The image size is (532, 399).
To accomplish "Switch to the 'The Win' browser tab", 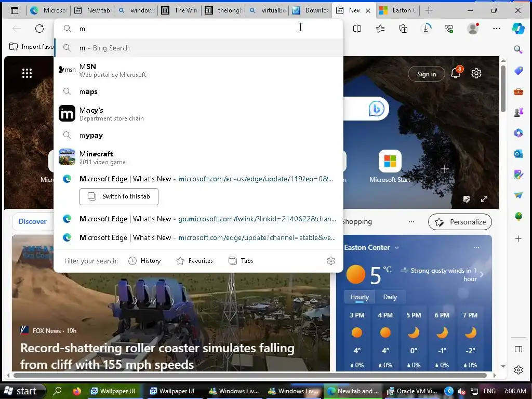I will tap(180, 10).
